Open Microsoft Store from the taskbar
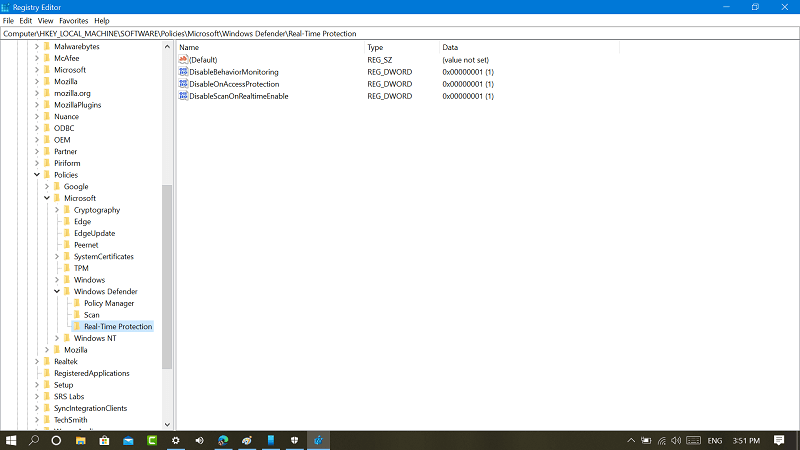 click(x=104, y=440)
